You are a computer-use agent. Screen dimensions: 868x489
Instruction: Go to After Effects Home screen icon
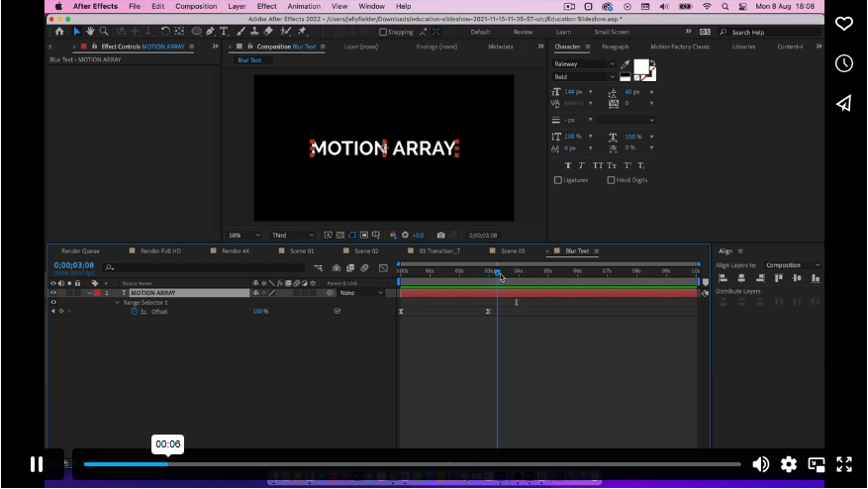pyautogui.click(x=59, y=32)
